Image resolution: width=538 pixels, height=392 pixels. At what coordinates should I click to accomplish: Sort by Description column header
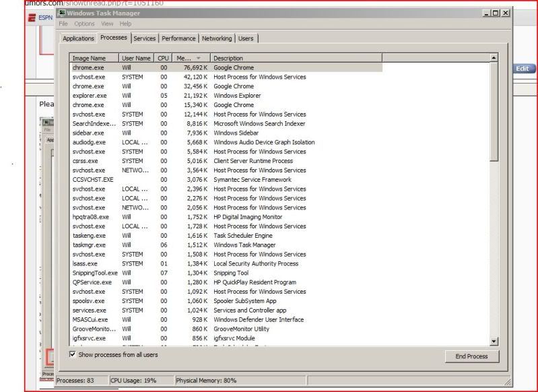click(296, 58)
